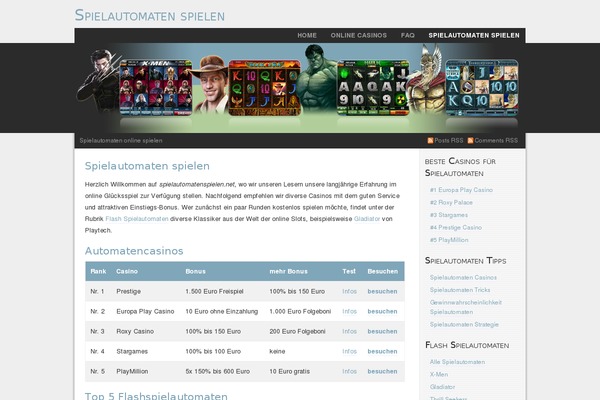The height and width of the screenshot is (400, 600).
Task: Open sidebar link #5 PlayMillion
Action: (449, 240)
